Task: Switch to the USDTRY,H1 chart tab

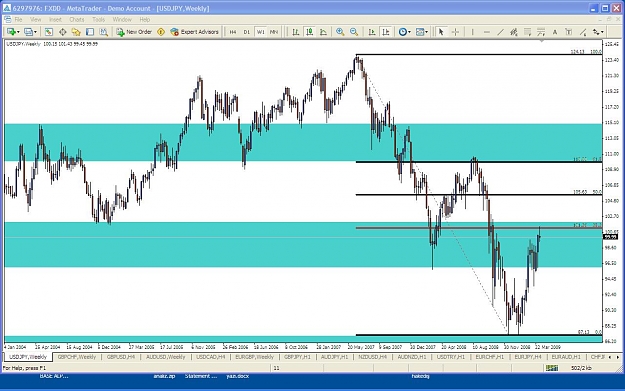Action: point(451,357)
